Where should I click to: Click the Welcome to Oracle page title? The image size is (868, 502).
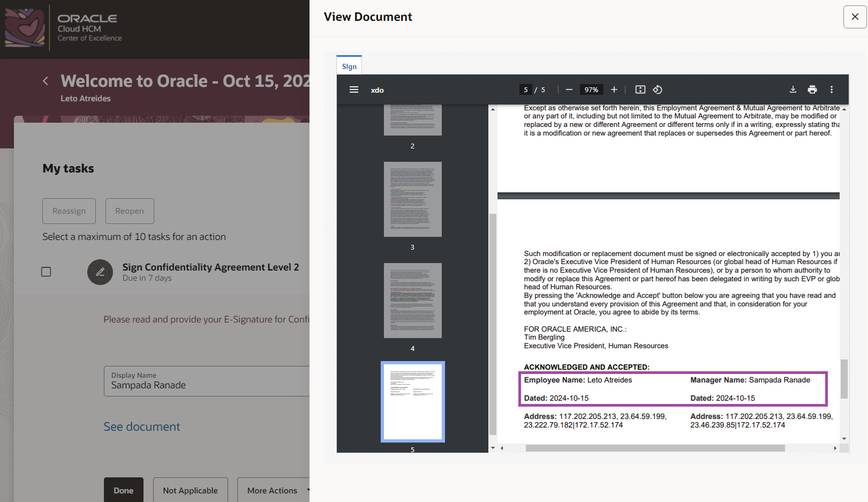pyautogui.click(x=185, y=81)
